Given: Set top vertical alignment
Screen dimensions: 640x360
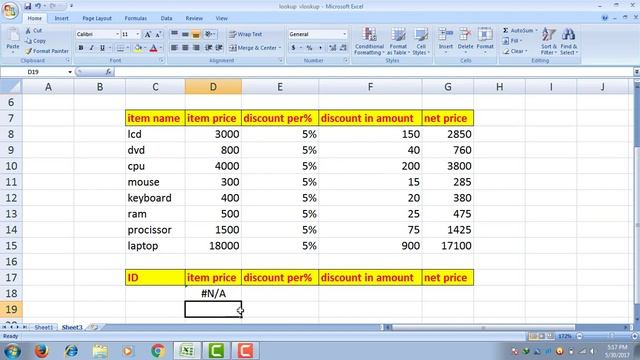Looking at the screenshot, I should tap(174, 34).
